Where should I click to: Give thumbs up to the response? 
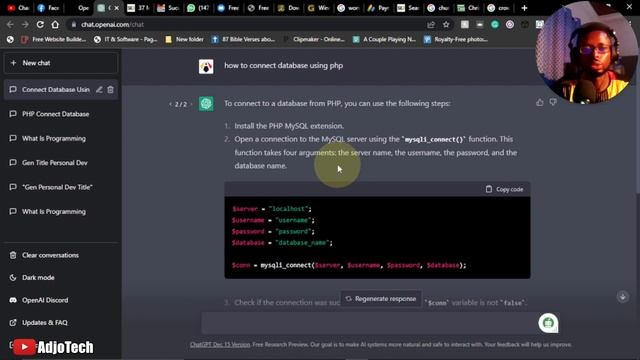coord(540,102)
